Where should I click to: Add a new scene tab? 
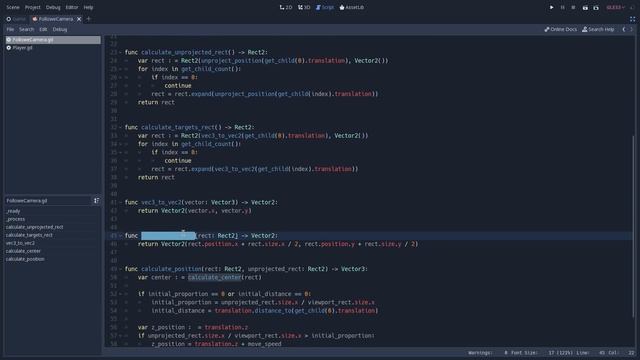click(89, 19)
